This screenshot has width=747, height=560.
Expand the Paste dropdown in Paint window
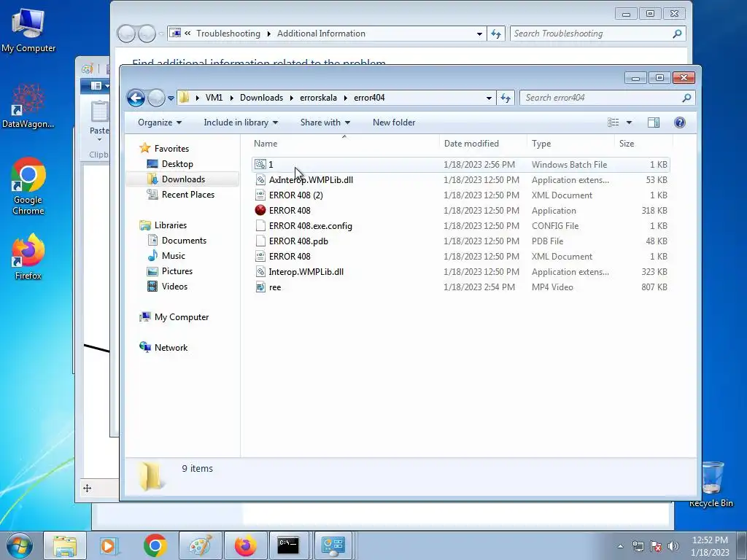coord(99,139)
